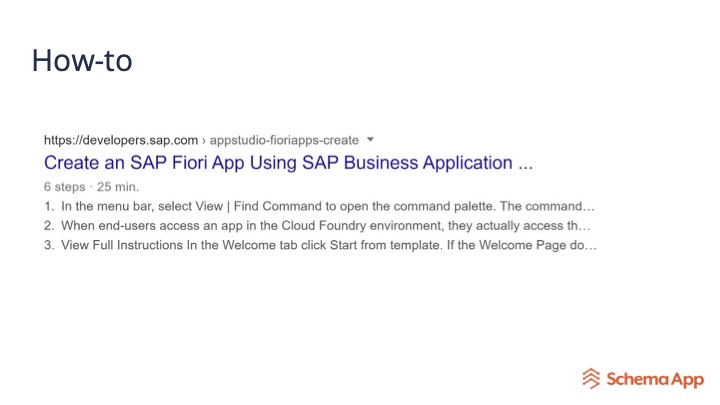Select the appstudio-fioriapps-create breadcrumb path

pos(284,140)
